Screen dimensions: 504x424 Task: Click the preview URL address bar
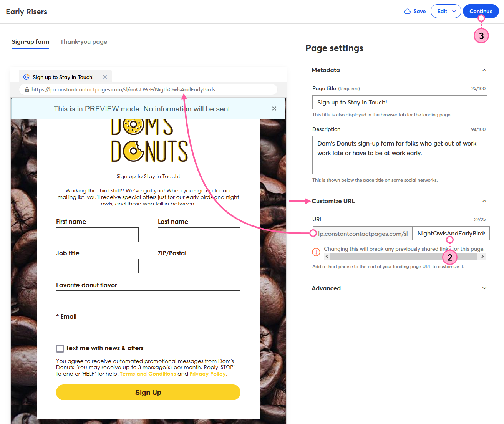coord(148,89)
